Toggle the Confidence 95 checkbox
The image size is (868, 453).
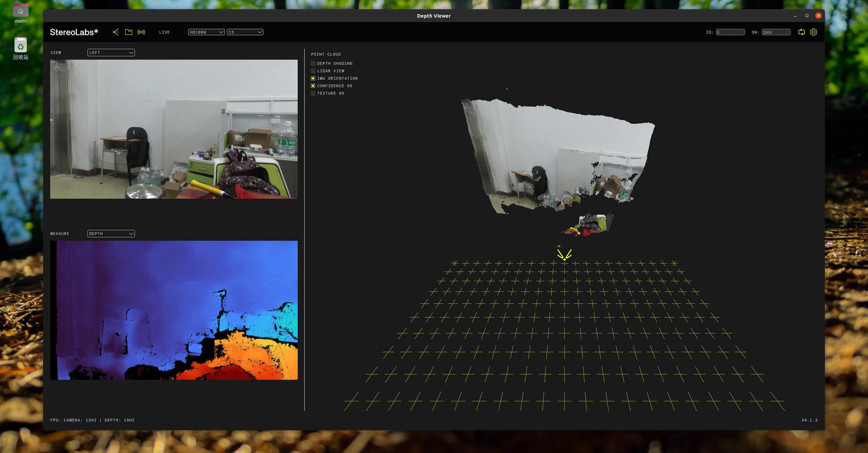pos(313,86)
